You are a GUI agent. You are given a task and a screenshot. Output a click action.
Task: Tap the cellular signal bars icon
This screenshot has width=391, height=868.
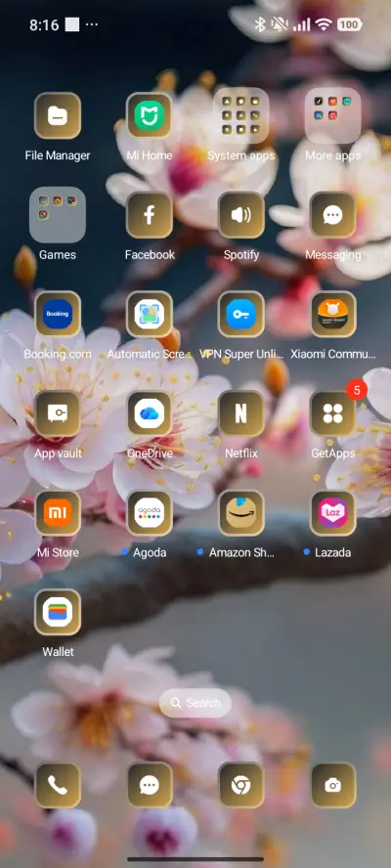[x=302, y=24]
